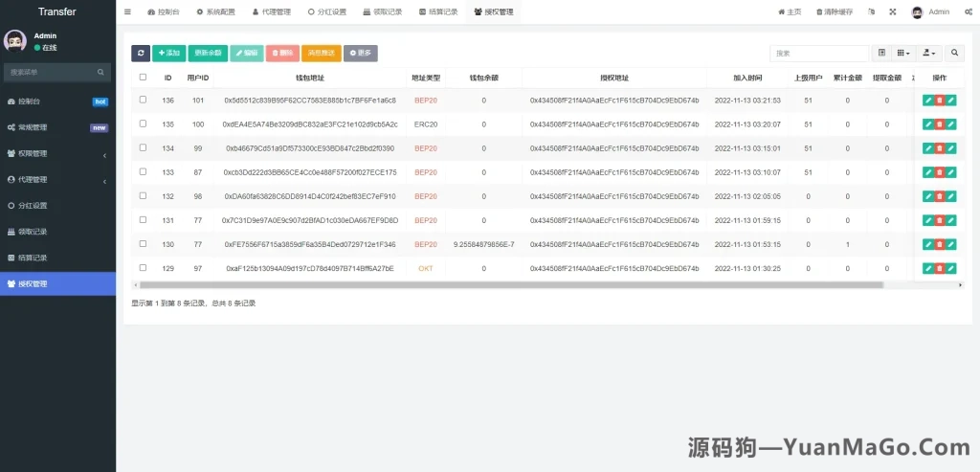Select row ID 131 checkbox

[144, 219]
